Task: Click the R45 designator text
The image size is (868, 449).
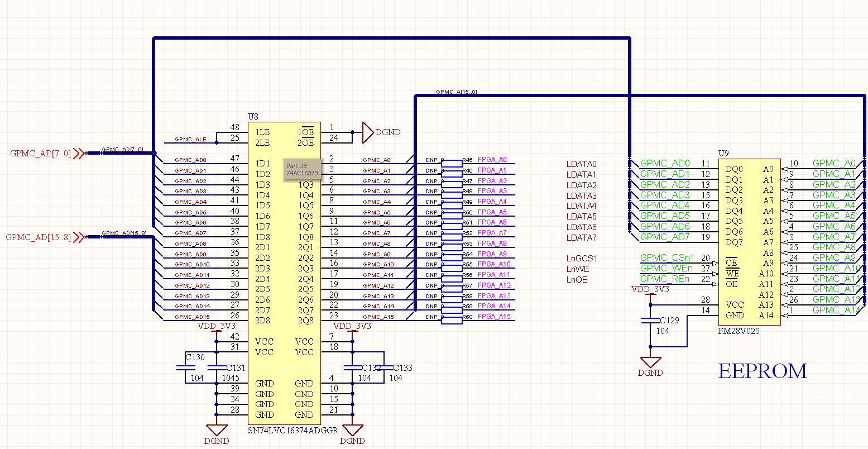Action: (x=467, y=160)
